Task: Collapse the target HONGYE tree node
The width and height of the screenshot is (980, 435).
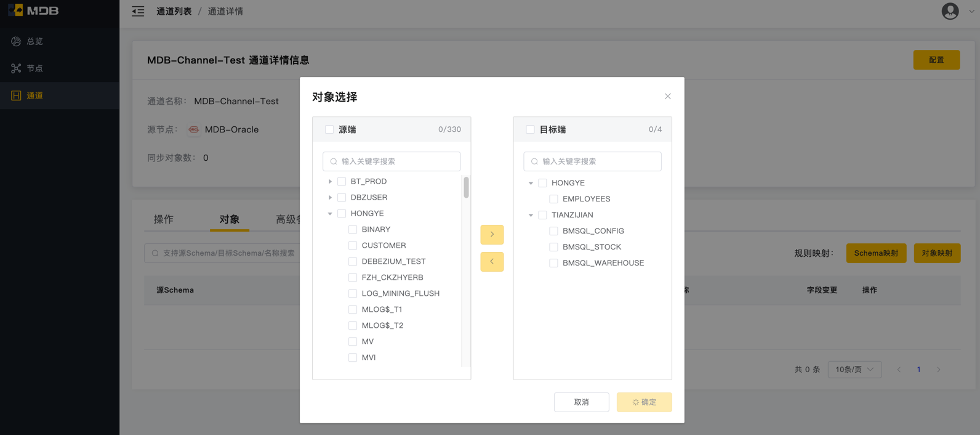Action: [531, 183]
